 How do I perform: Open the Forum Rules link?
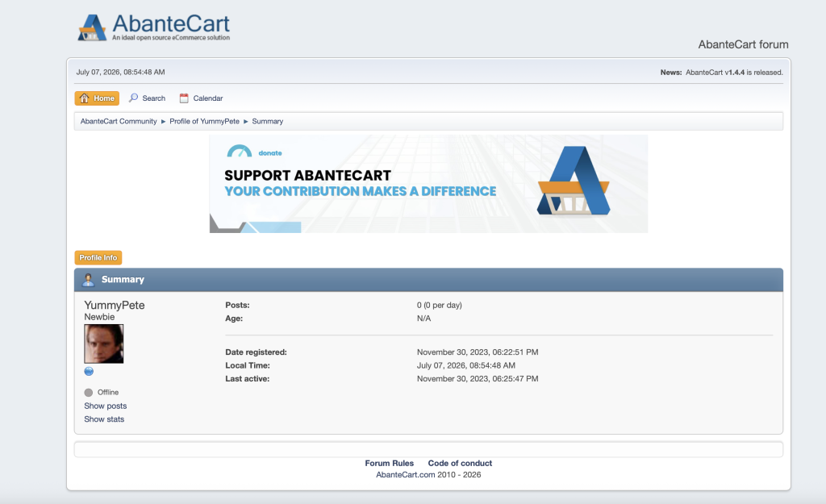coord(390,463)
